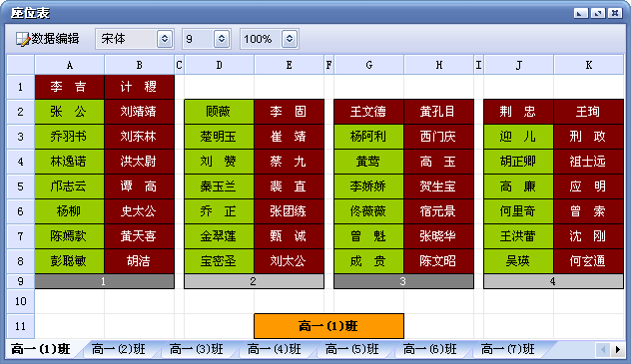This screenshot has width=631, height=364.
Task: Open the font size 9 dropdown
Action: (x=222, y=39)
